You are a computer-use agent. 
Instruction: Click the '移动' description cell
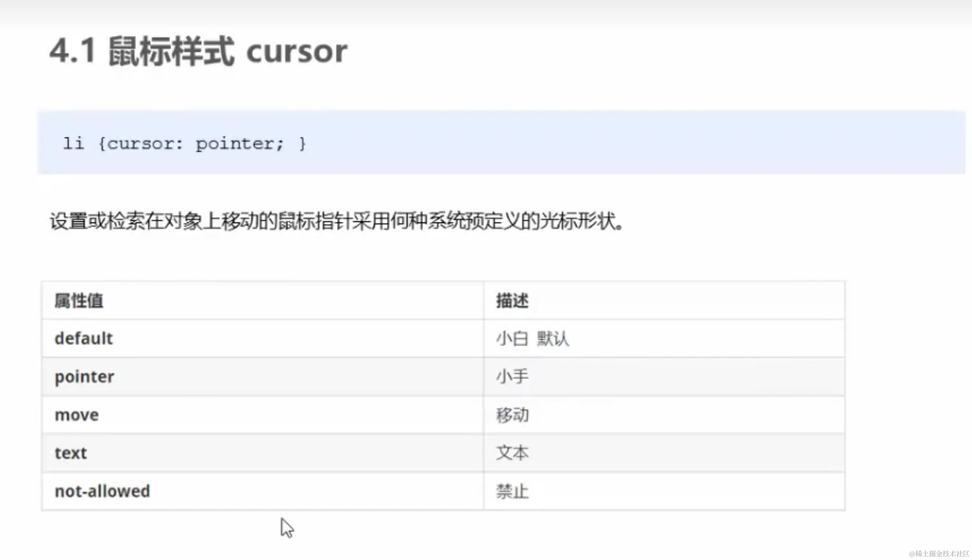pyautogui.click(x=512, y=415)
